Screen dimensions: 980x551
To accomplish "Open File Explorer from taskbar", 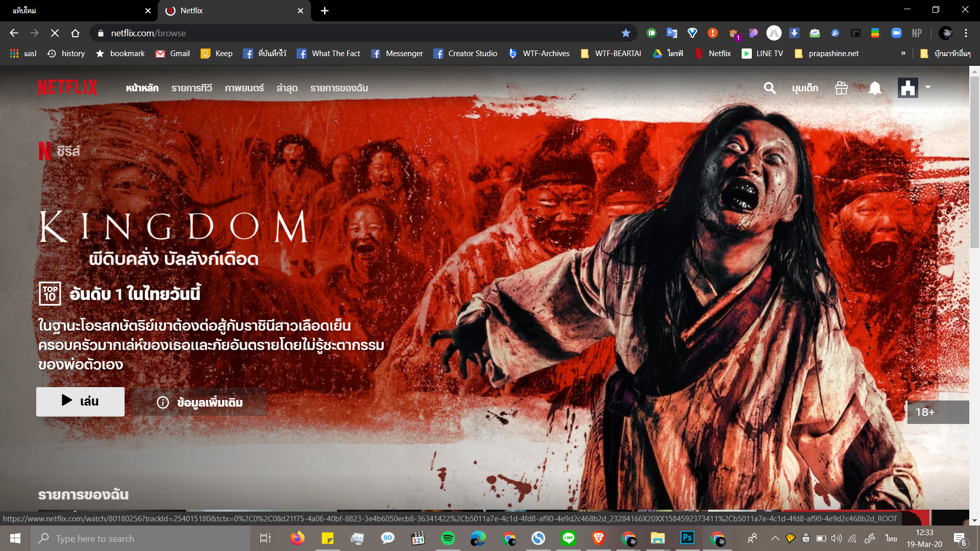I will [657, 538].
